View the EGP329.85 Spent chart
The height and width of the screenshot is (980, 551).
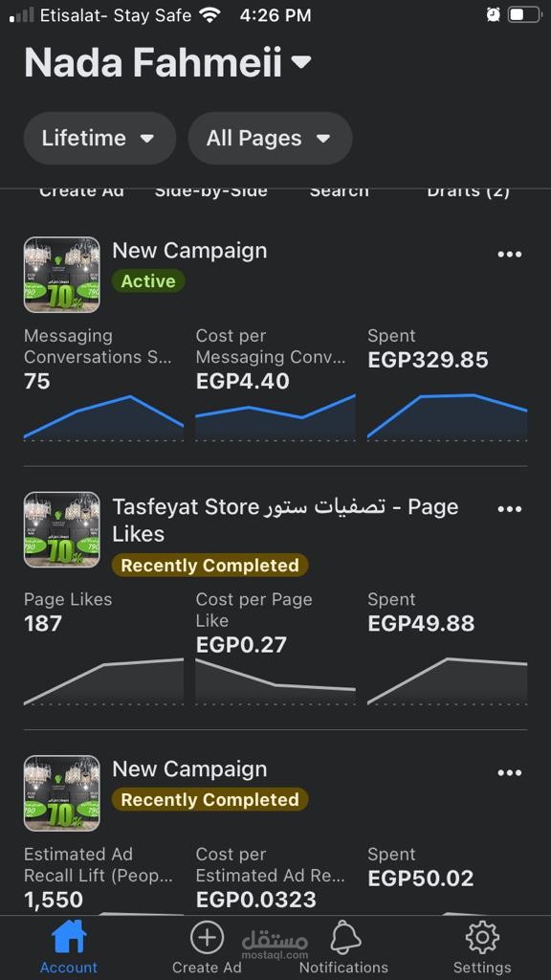point(448,417)
